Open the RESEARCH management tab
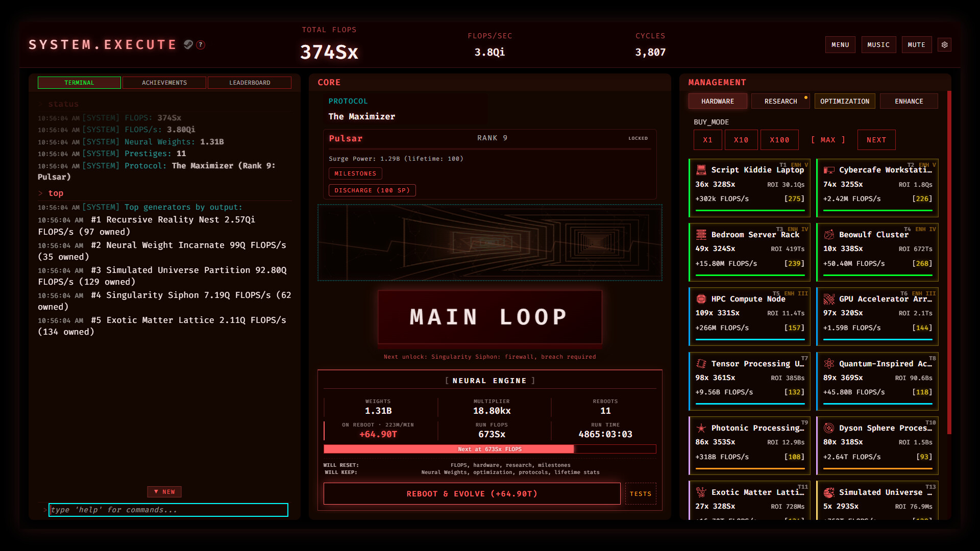 pyautogui.click(x=780, y=101)
